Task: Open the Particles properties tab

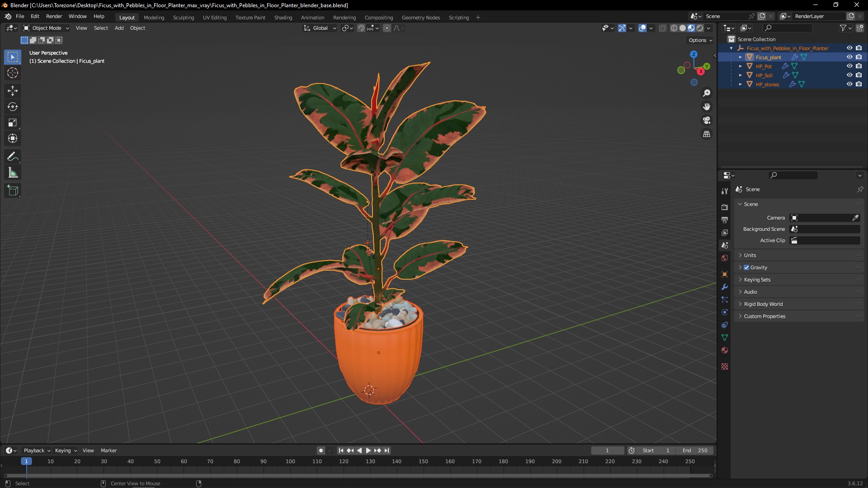Action: tap(725, 300)
